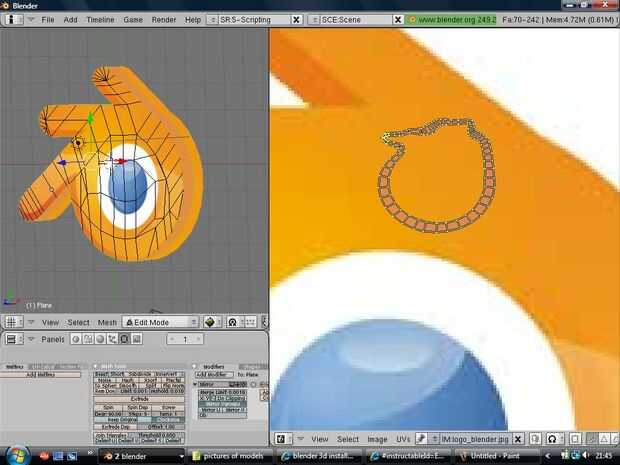Open the image browse dropdown before IM:logo_blender
Viewport: 620px width, 465px height.
[x=434, y=439]
